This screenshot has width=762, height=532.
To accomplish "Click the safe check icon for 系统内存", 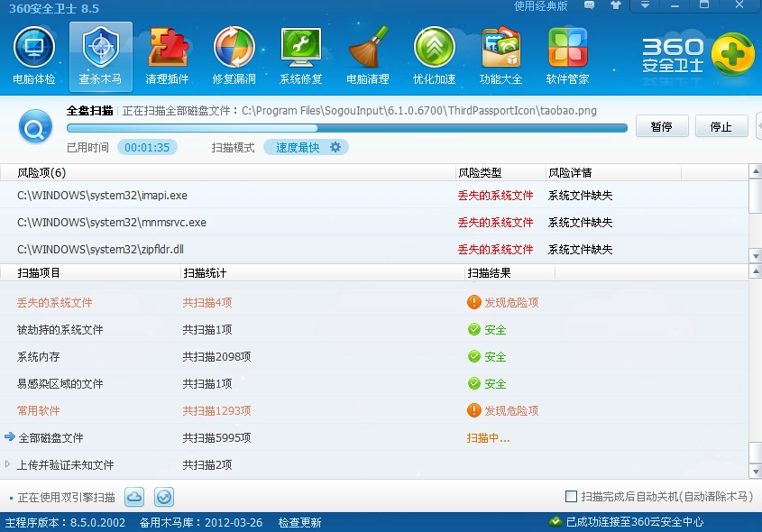I will pyautogui.click(x=473, y=356).
